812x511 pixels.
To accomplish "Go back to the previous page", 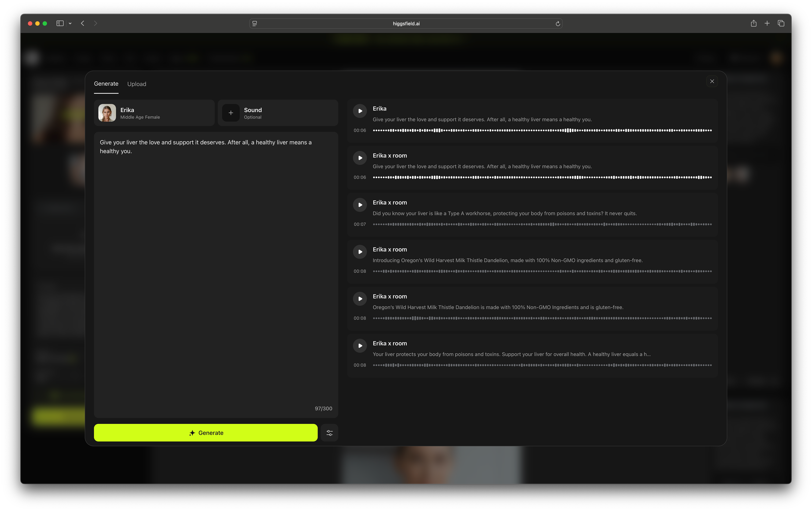I will [x=83, y=23].
